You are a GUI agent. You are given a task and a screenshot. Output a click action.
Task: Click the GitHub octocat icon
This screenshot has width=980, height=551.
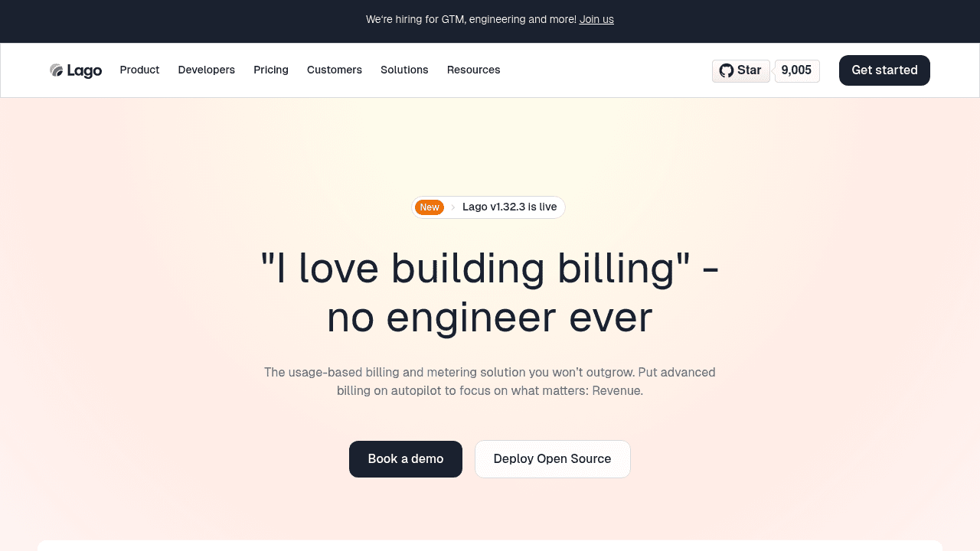click(727, 70)
